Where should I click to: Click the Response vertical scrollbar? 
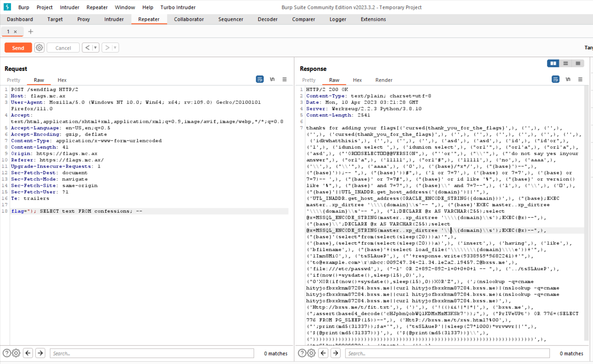(586, 214)
